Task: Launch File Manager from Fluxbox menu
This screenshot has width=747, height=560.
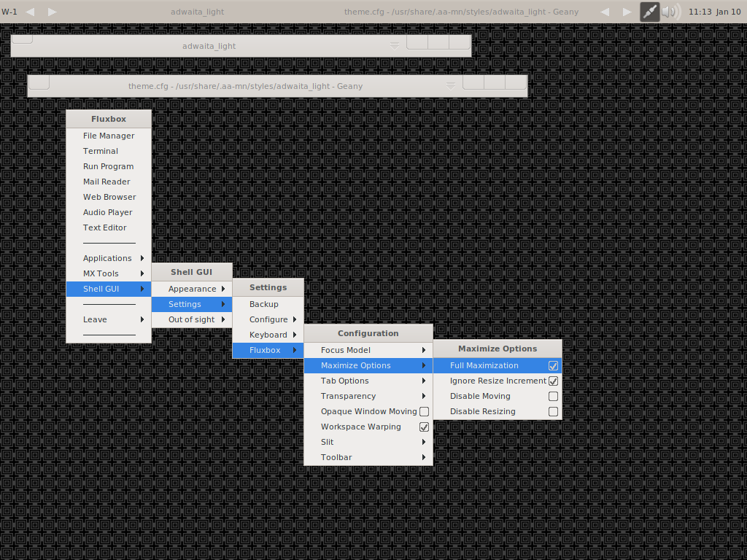Action: point(109,136)
